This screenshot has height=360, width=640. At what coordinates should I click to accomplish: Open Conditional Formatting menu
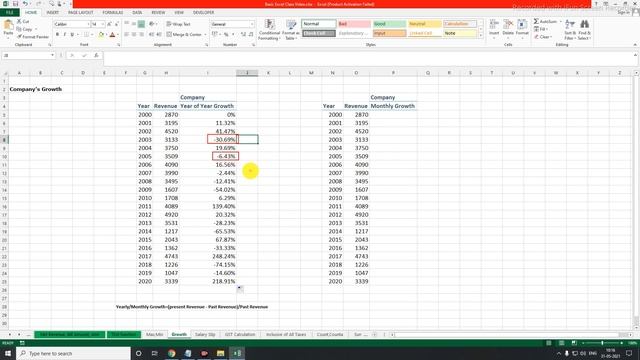click(269, 29)
